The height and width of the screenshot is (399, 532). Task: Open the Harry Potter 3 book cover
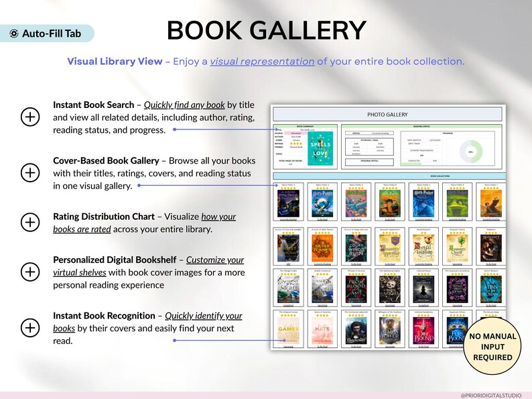pyautogui.click(x=356, y=203)
